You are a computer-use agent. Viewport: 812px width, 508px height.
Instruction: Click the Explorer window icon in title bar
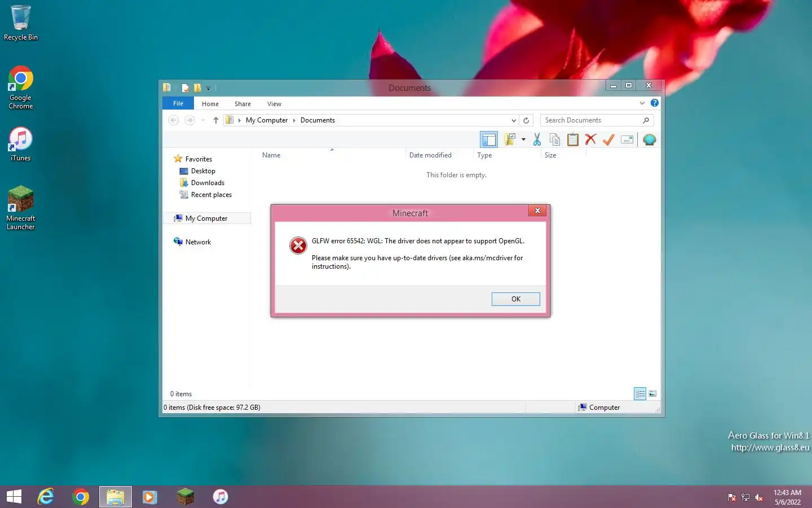pyautogui.click(x=167, y=87)
